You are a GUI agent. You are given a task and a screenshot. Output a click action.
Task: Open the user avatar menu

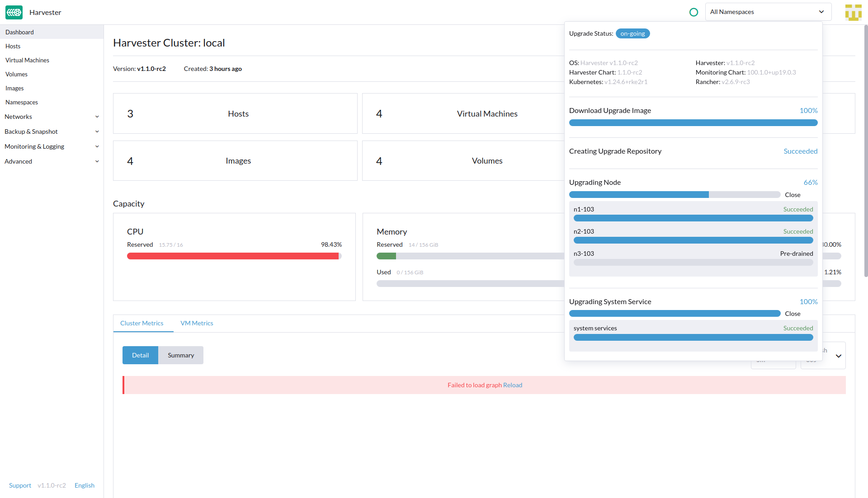[x=853, y=12]
